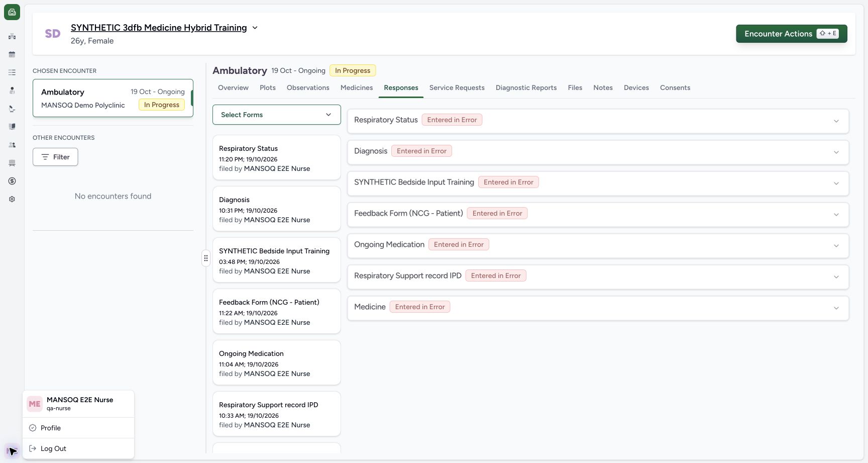
Task: Switch to the Medicines tab
Action: [357, 87]
